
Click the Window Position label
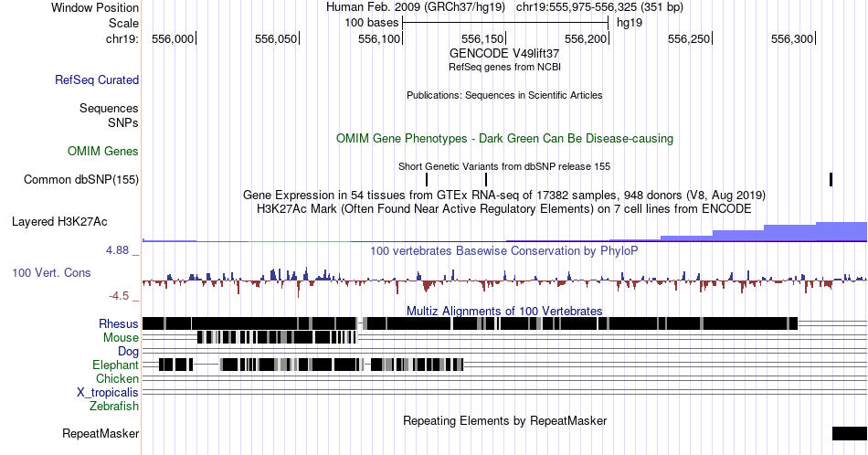[95, 7]
